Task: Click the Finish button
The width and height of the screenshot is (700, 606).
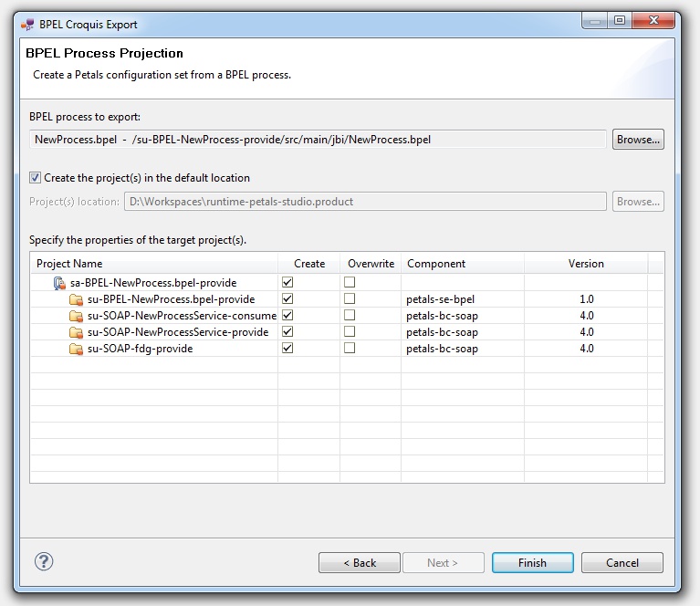Action: pos(532,563)
